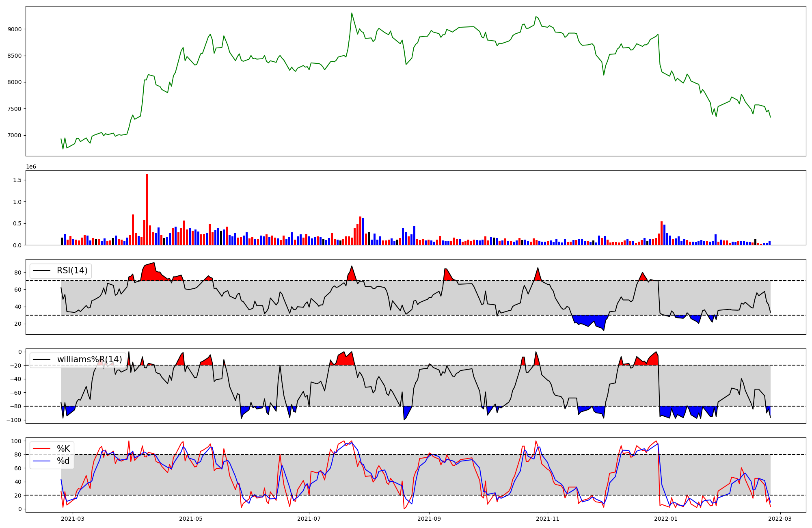Click the 2021-07 x-axis date label
Viewport: 812px width, 528px height.
pos(309,519)
